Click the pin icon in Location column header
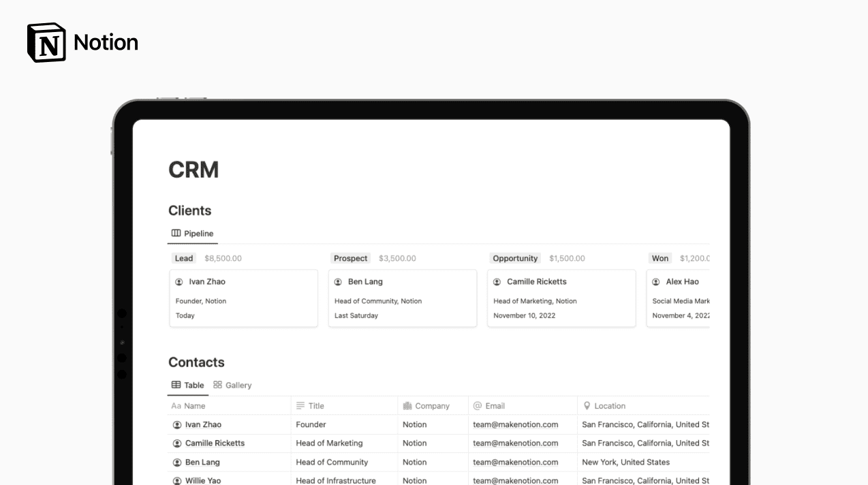Screen dimensions: 868x485 (x=587, y=406)
